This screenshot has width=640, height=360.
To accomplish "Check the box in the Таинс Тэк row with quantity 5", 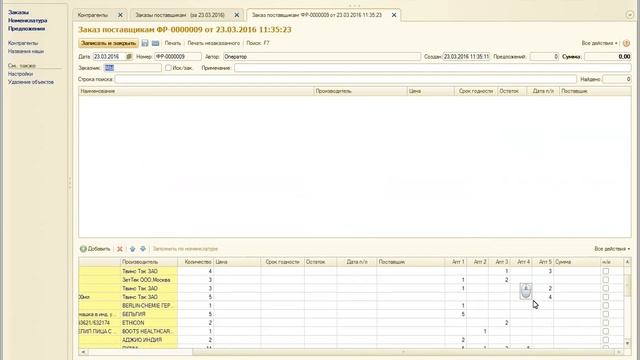I will tap(606, 297).
